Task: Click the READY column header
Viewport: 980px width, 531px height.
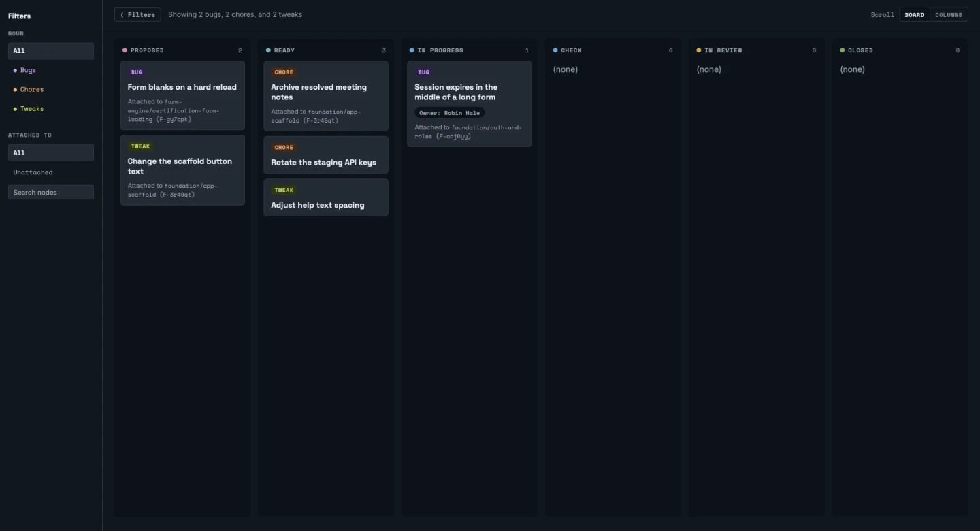Action: [326, 50]
